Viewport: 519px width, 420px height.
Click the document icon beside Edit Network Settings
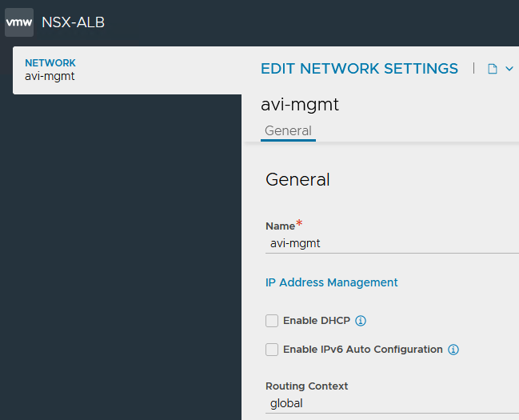[x=493, y=69]
